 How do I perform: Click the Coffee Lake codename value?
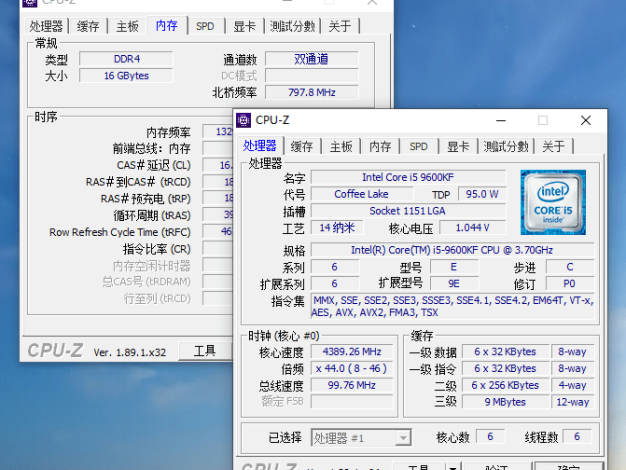[x=361, y=194]
